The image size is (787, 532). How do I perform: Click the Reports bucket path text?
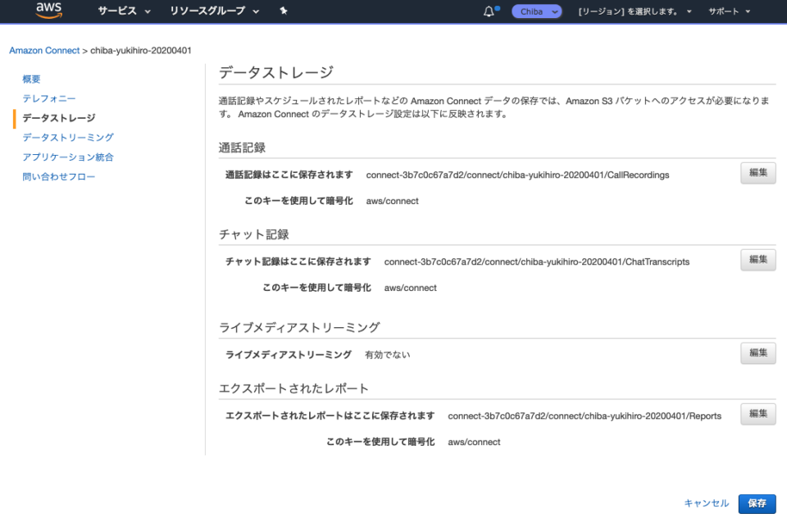pyautogui.click(x=585, y=416)
